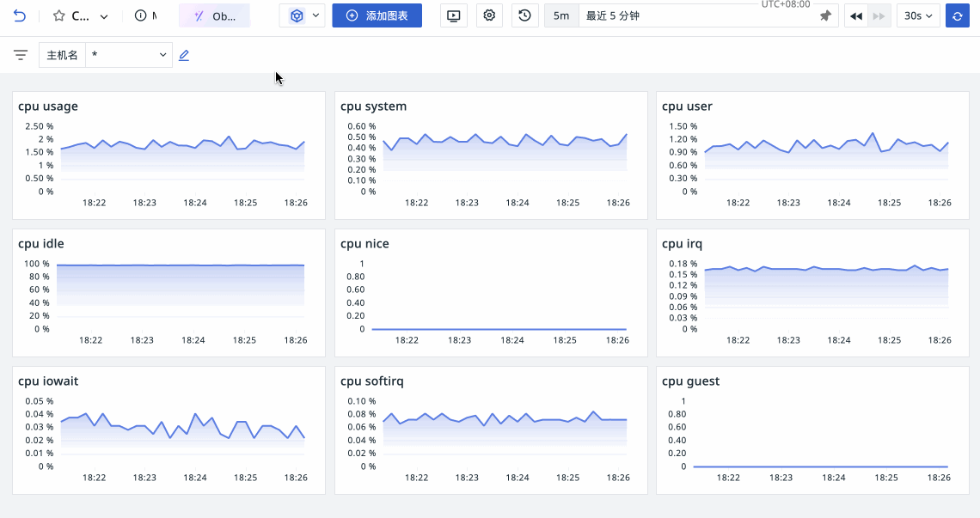Open the info circle icon

click(141, 15)
